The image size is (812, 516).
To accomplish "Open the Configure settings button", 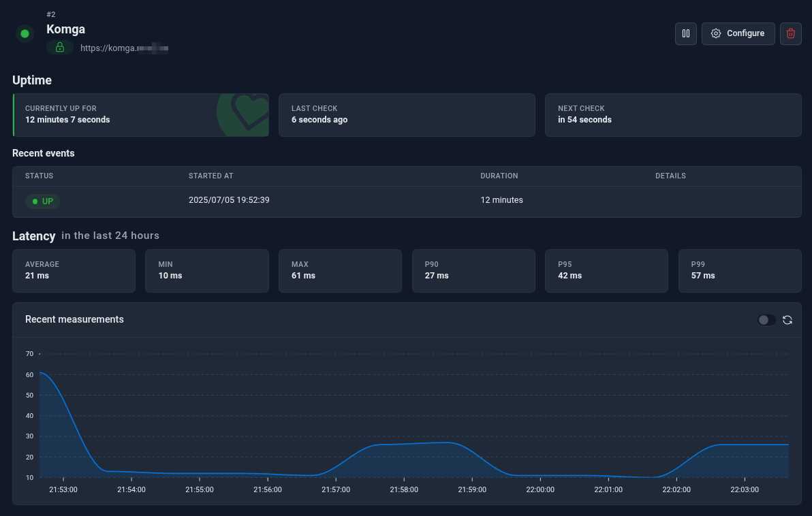I will click(738, 33).
